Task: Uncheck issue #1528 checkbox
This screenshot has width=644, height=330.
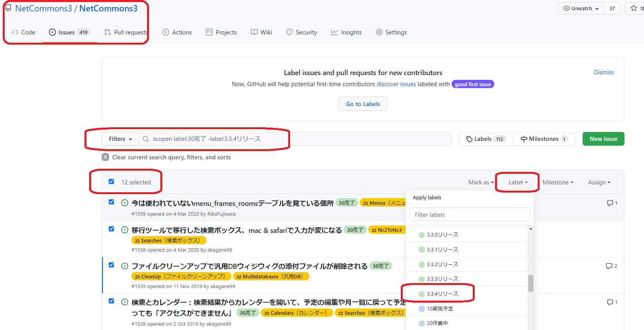Action: (111, 301)
